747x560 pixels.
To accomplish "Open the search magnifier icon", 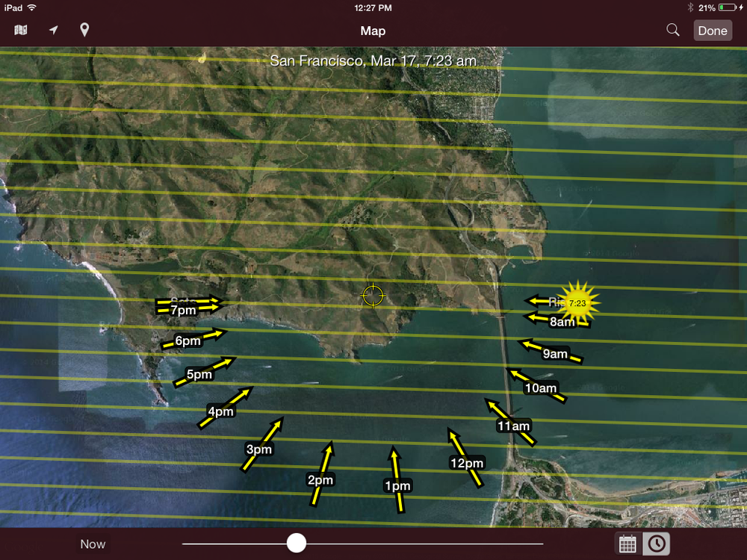I will 673,30.
